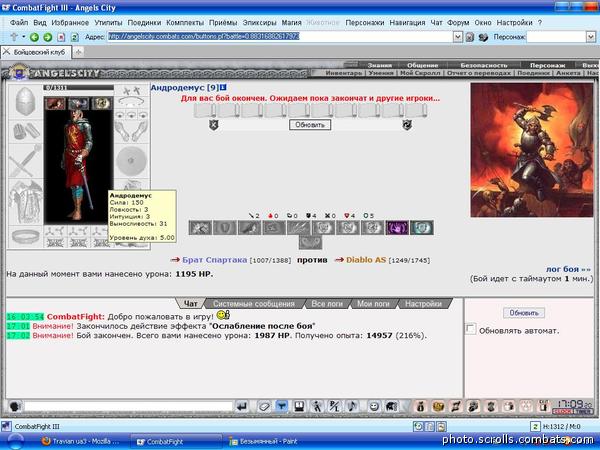Click the green forward arrow in the address toolbar
This screenshot has height=450, width=600.
click(47, 37)
